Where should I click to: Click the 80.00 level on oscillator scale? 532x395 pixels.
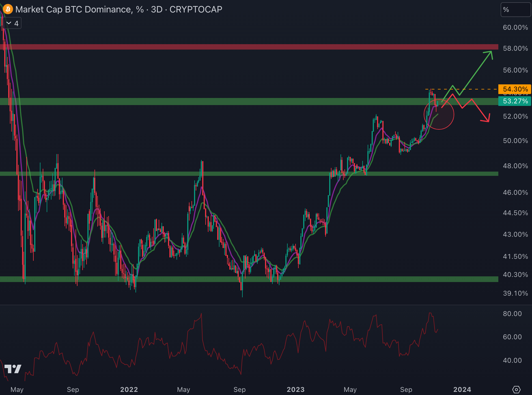click(512, 314)
